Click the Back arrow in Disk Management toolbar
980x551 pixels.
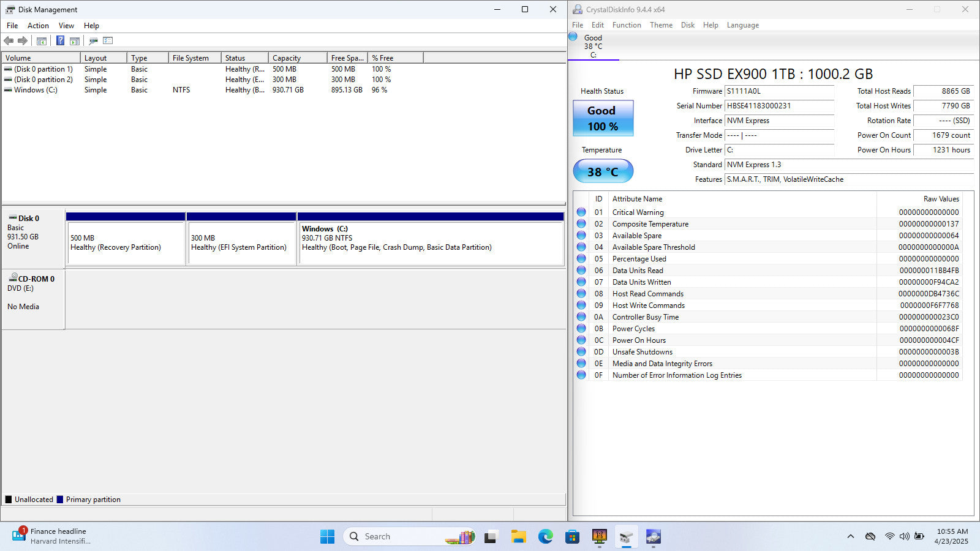coord(9,41)
